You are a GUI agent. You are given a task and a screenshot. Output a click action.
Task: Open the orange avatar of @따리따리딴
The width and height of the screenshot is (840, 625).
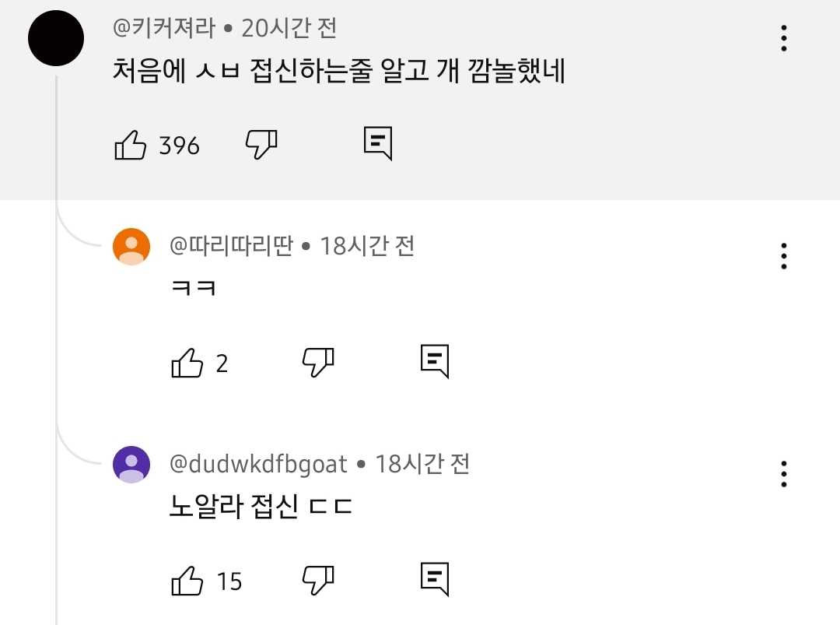[131, 247]
